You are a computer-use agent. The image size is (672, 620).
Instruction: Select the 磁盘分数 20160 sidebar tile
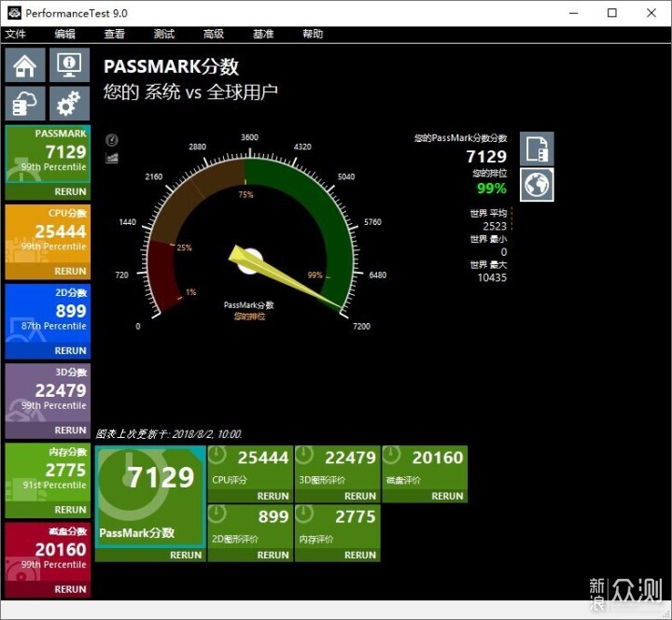pos(48,552)
